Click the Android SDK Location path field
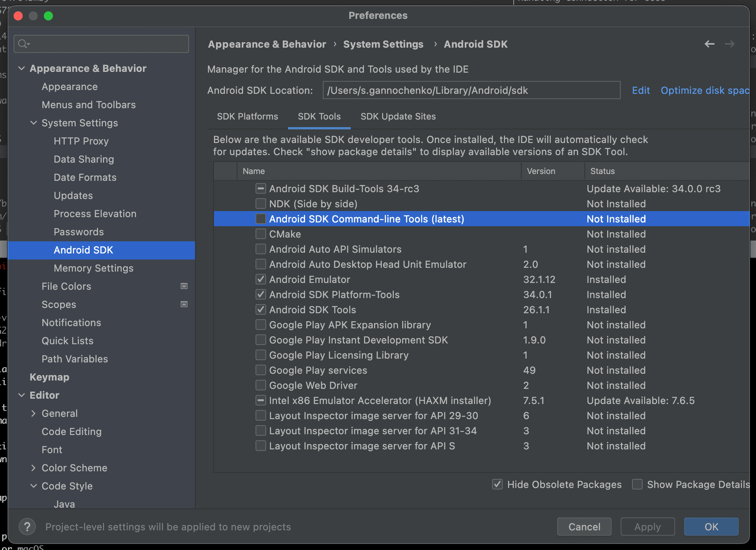This screenshot has height=550, width=756. [471, 90]
